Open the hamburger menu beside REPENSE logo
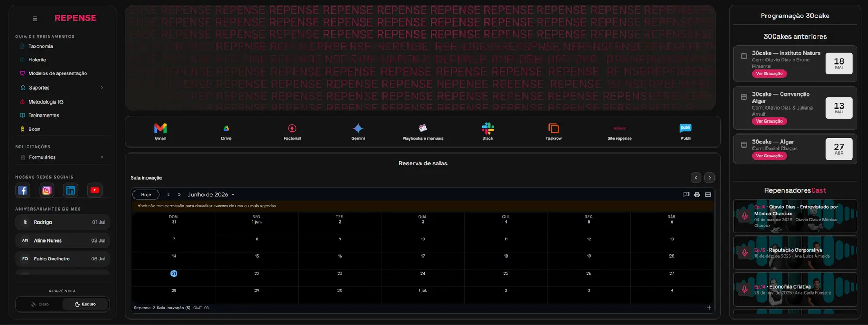Viewport: 868px width, 325px height. click(35, 18)
